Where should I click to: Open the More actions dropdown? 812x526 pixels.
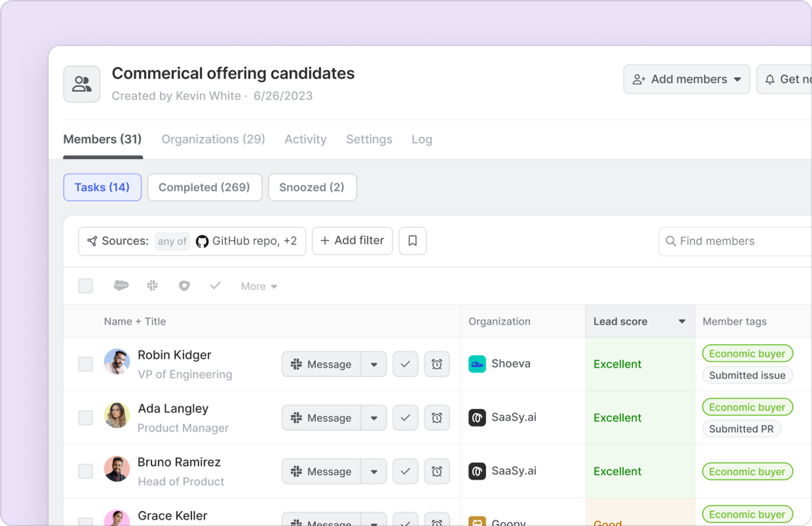[x=259, y=286]
